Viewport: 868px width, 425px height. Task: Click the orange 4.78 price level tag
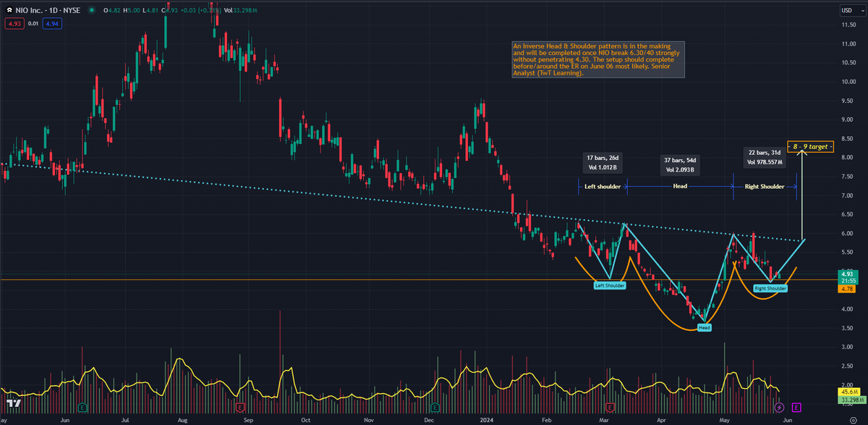pyautogui.click(x=847, y=289)
